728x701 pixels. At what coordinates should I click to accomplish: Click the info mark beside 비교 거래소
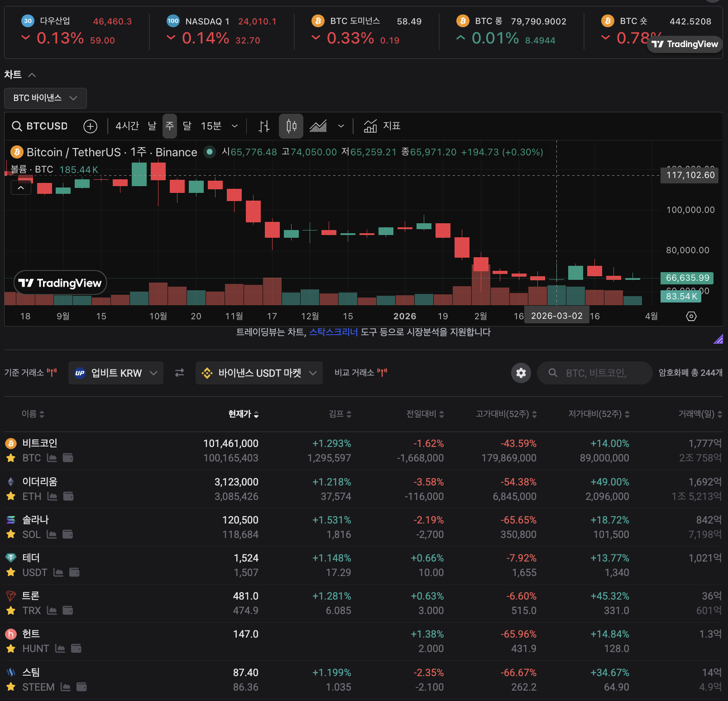tap(382, 373)
